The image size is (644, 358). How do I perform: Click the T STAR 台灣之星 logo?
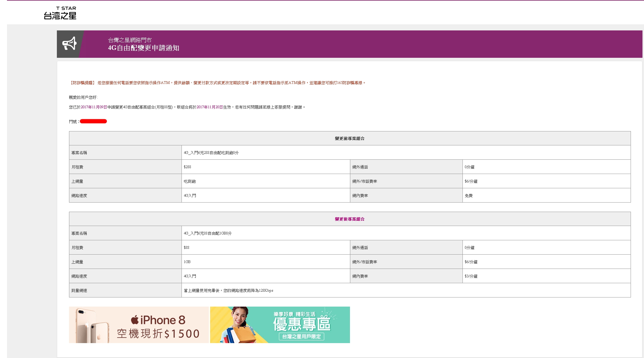(x=60, y=13)
